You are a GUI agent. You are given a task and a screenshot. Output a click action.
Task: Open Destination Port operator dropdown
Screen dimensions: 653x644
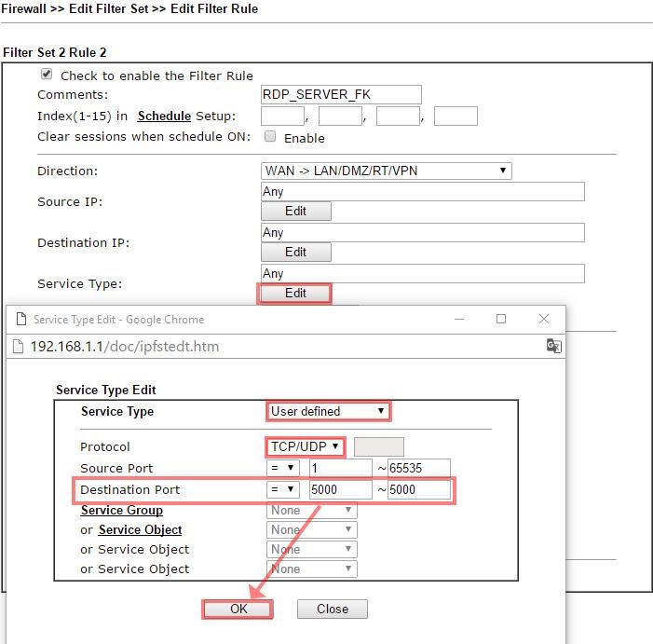tap(282, 489)
